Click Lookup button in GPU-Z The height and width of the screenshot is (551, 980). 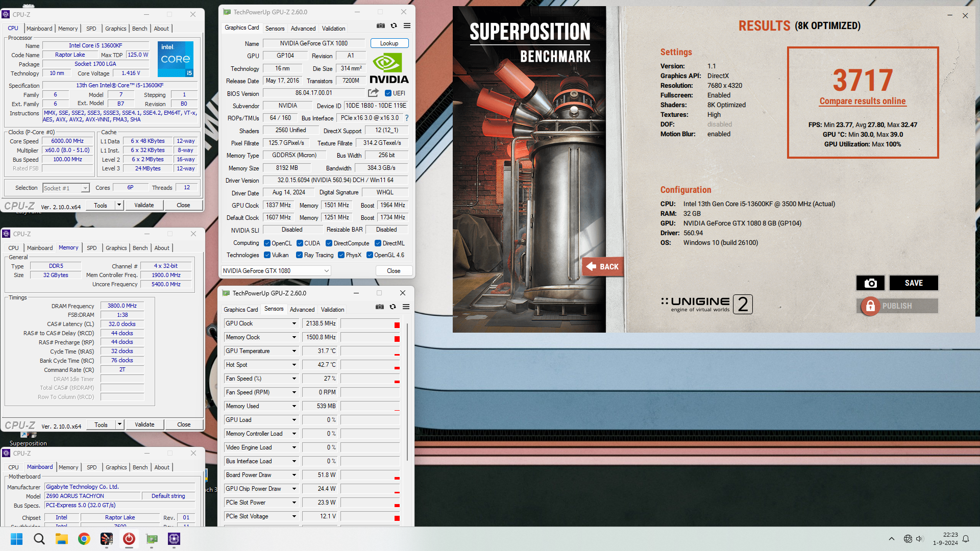coord(389,43)
